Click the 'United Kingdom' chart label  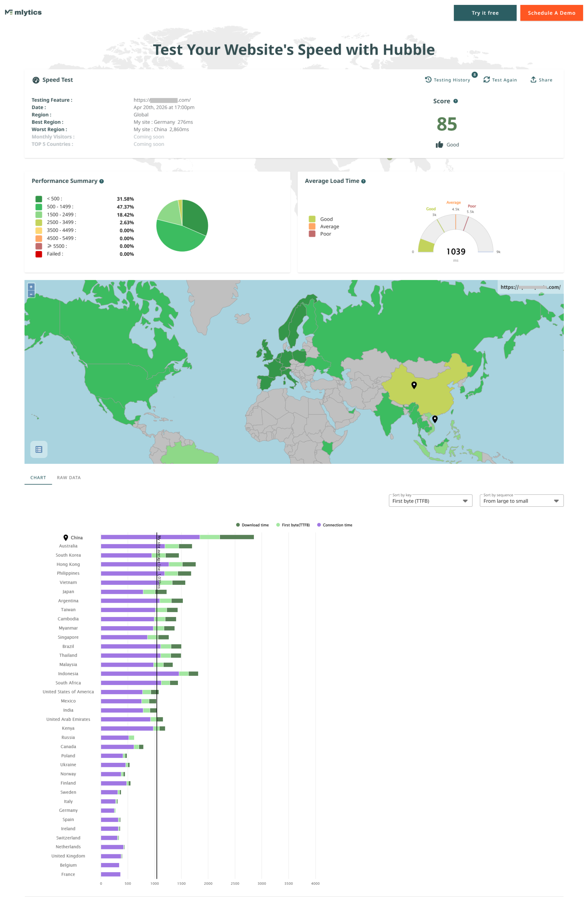click(x=68, y=856)
